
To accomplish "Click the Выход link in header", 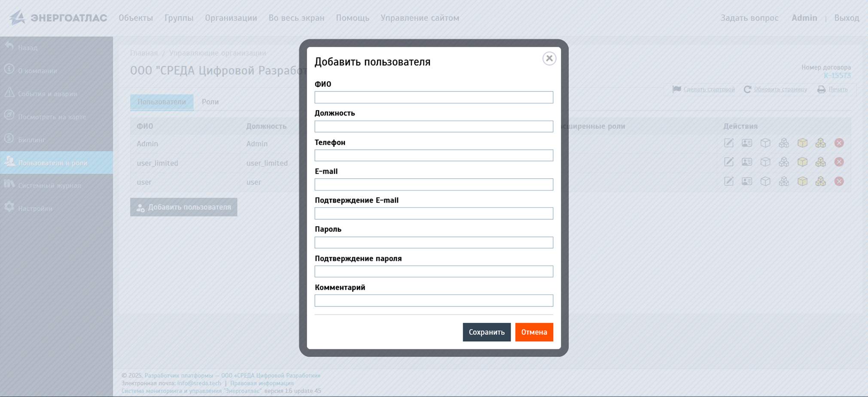I will (x=846, y=18).
